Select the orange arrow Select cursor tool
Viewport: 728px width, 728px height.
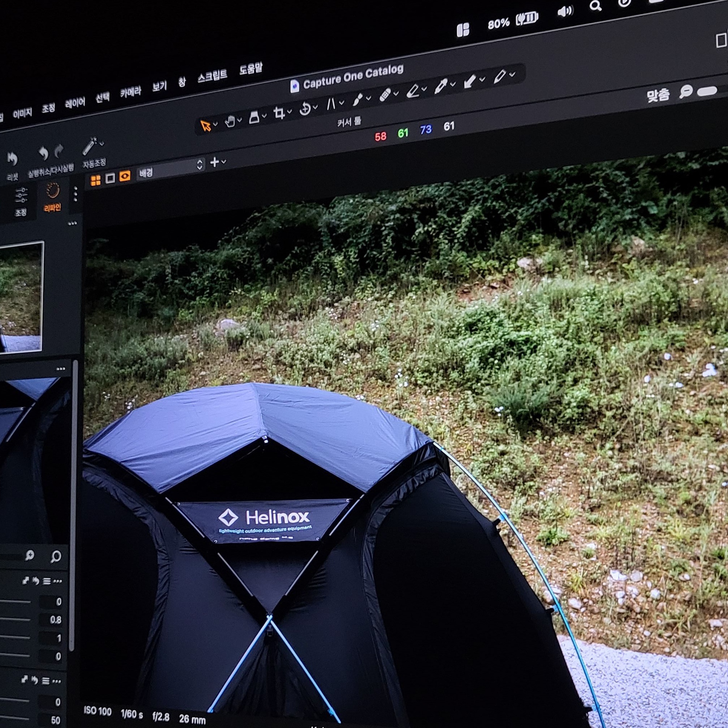pyautogui.click(x=206, y=126)
